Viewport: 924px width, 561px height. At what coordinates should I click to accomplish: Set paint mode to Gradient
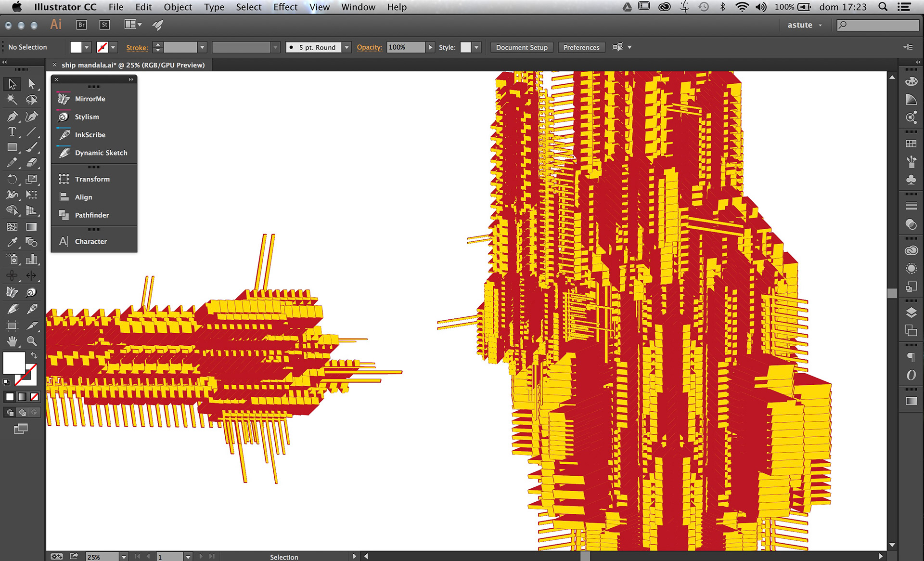22,397
